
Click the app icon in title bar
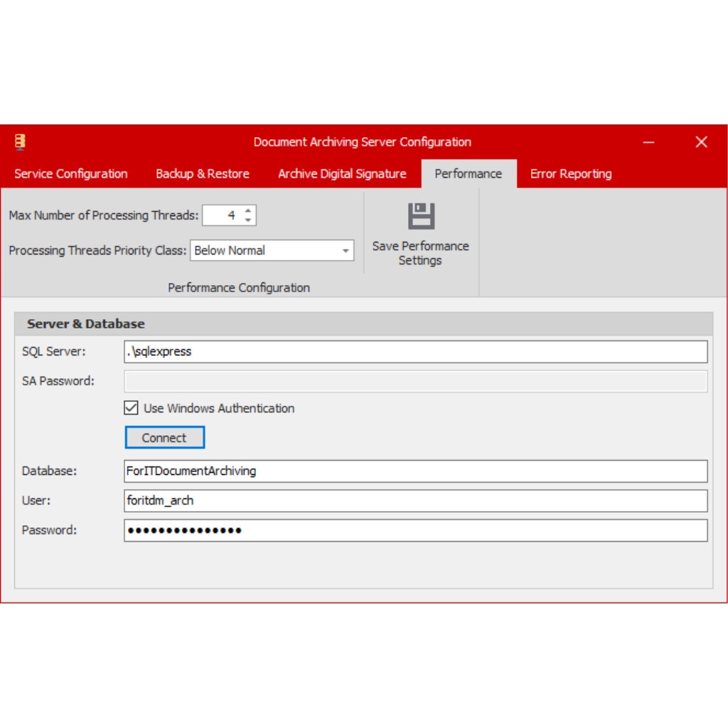coord(19,142)
